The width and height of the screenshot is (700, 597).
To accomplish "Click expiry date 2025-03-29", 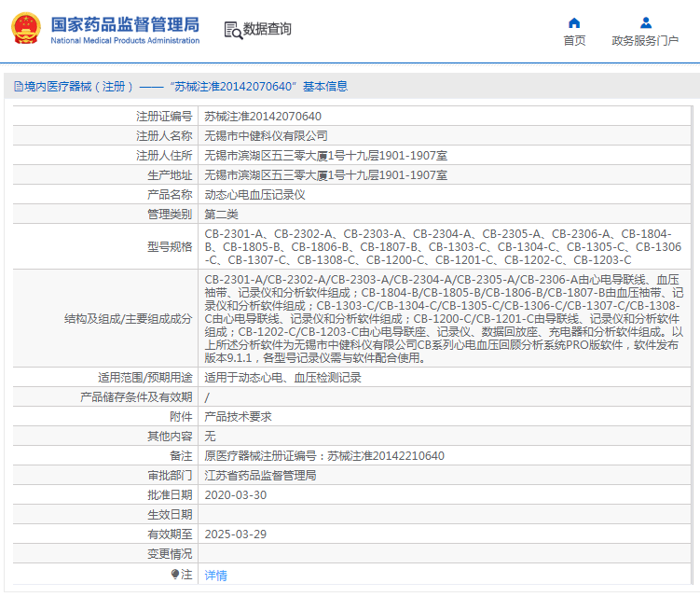I will (236, 534).
